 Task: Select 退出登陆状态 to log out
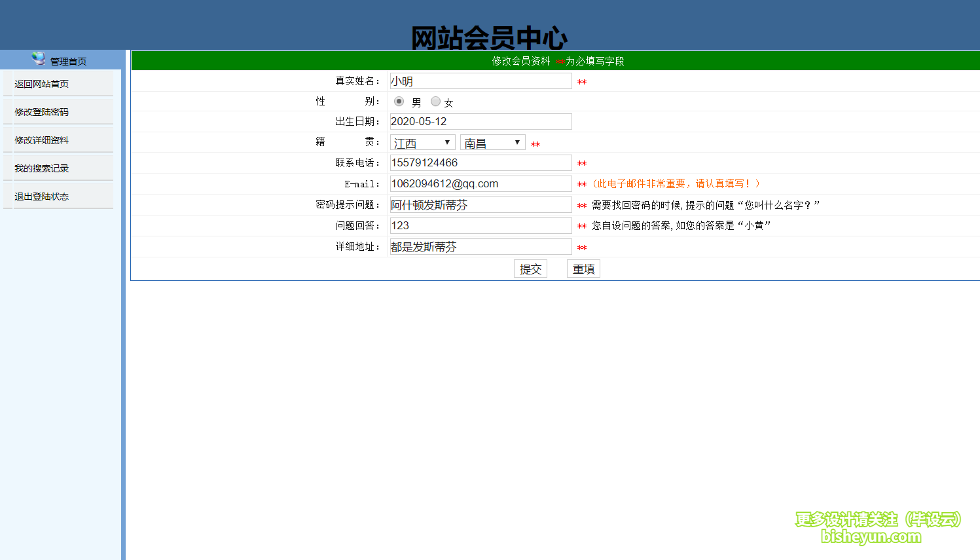click(42, 196)
